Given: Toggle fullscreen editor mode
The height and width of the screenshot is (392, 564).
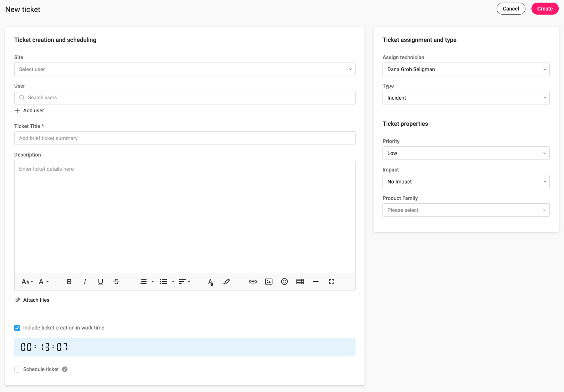Looking at the screenshot, I should pyautogui.click(x=332, y=282).
